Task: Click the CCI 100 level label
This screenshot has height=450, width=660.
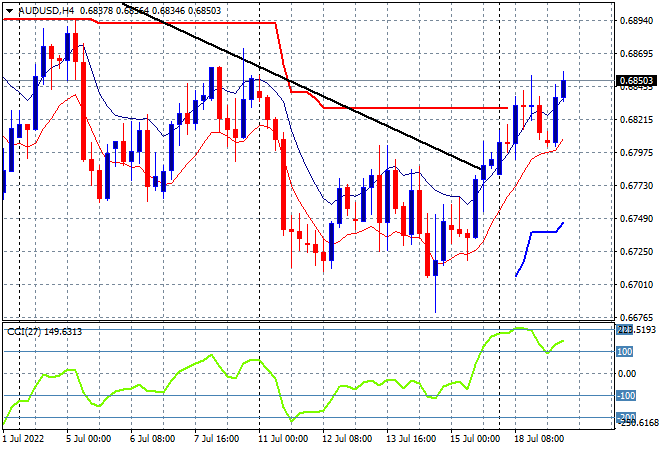Action: pyautogui.click(x=625, y=351)
